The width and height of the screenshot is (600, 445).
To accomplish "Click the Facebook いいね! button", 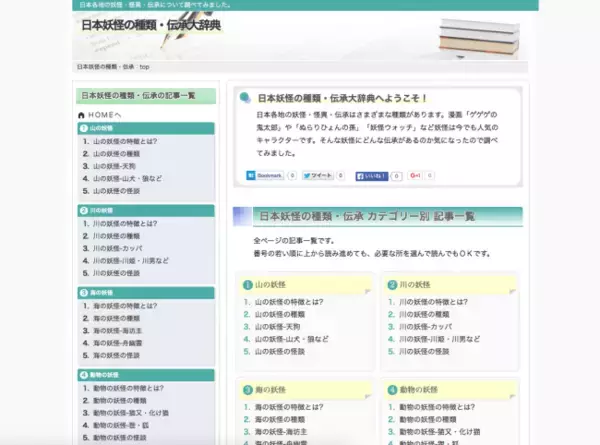I will 372,176.
